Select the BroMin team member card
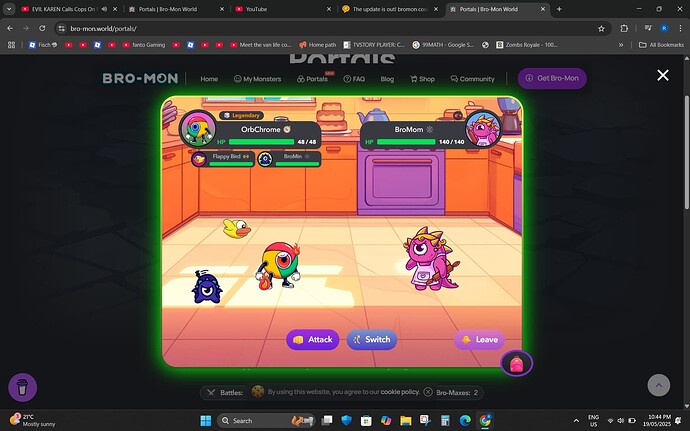The height and width of the screenshot is (431, 690). coord(289,158)
